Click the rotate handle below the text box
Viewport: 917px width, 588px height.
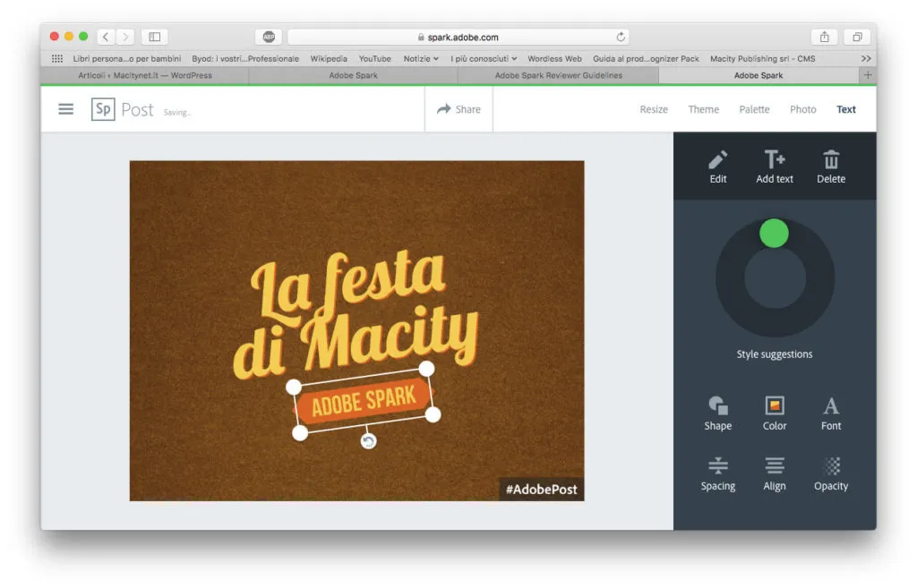(x=368, y=440)
